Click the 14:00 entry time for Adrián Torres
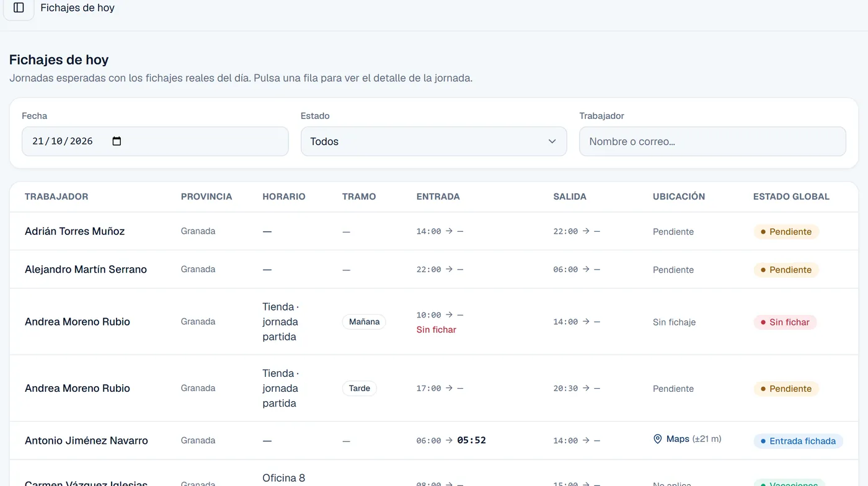868x486 pixels. [428, 231]
